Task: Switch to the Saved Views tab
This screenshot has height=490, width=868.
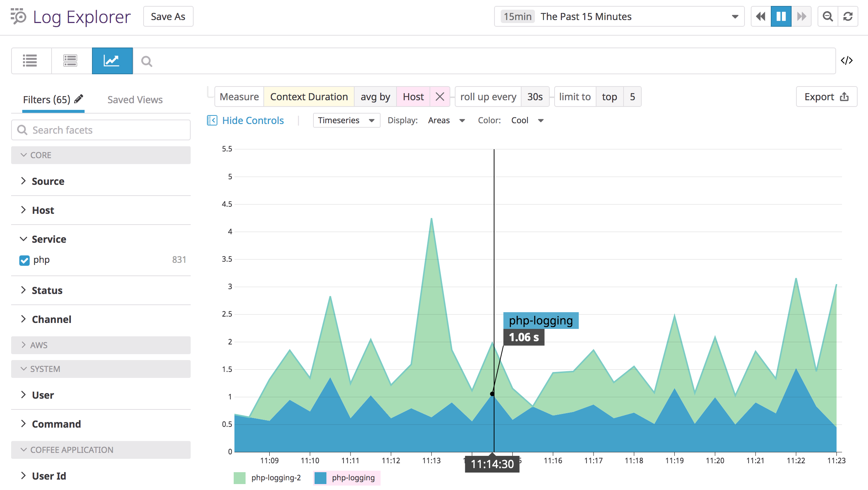Action: pos(135,99)
